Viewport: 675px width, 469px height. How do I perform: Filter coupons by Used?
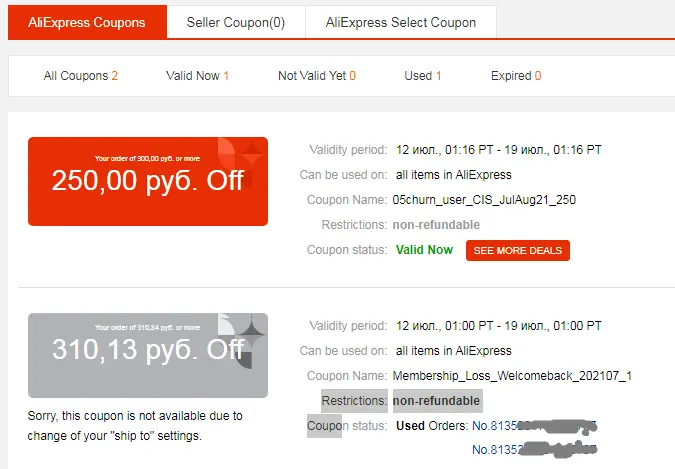tap(423, 76)
